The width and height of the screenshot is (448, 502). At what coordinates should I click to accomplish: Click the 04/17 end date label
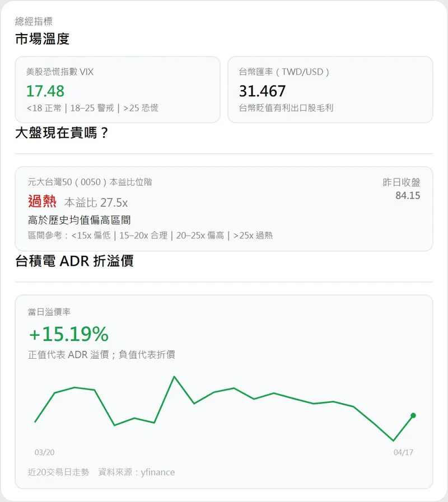(x=403, y=452)
